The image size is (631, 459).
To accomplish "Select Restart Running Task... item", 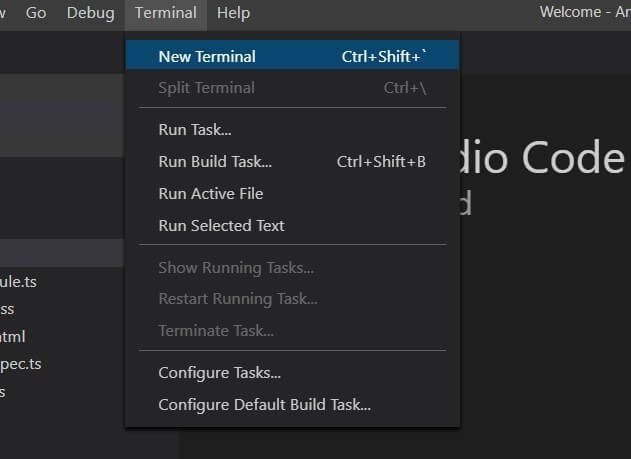I will click(238, 299).
